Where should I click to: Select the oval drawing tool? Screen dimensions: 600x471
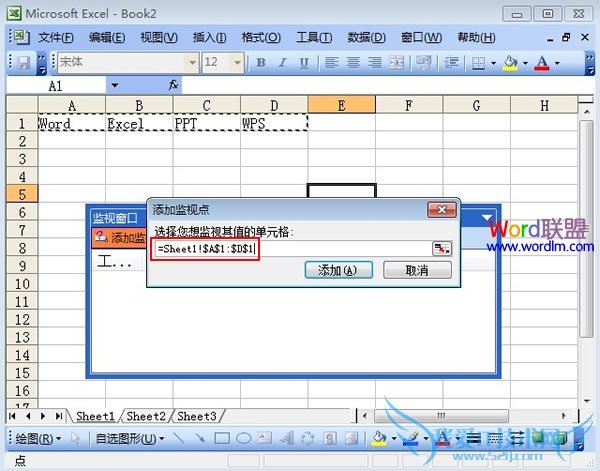coord(243,438)
